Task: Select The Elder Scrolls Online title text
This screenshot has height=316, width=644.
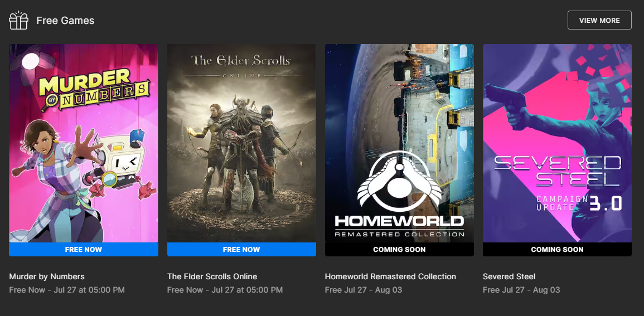Action: pyautogui.click(x=212, y=276)
